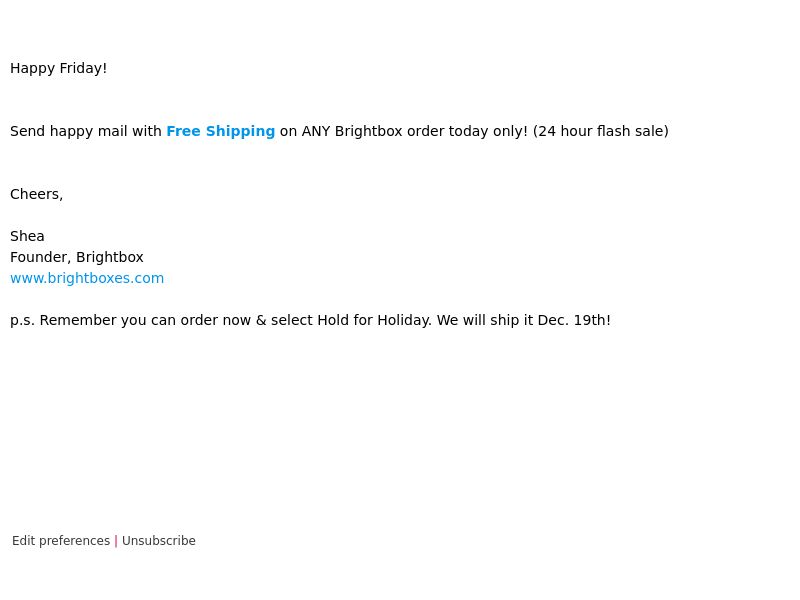
Task: Click 'Remember you can order now' text
Action: click(145, 320)
